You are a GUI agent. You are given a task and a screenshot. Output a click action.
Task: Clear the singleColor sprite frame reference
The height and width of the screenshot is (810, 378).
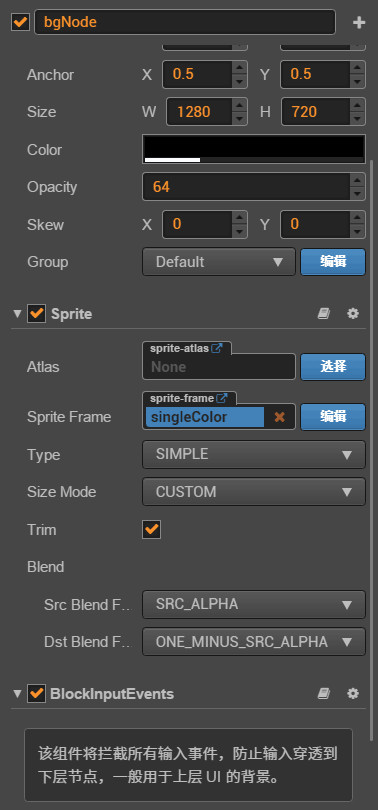coord(279,417)
